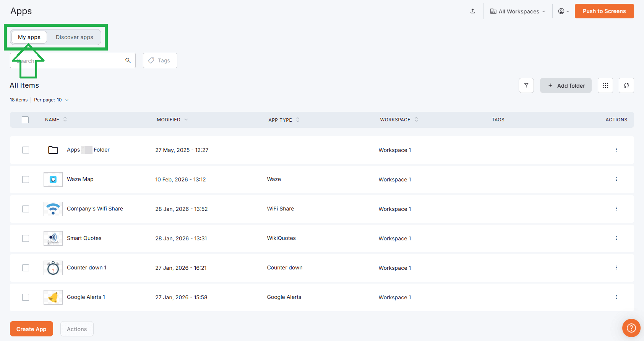The image size is (644, 341).
Task: Click the WiFi Share app thumbnail
Action: click(53, 209)
